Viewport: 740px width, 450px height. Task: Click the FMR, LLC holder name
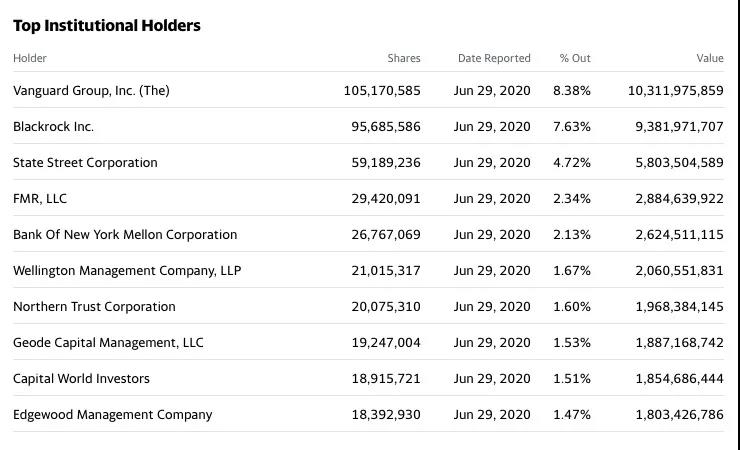[x=40, y=199]
